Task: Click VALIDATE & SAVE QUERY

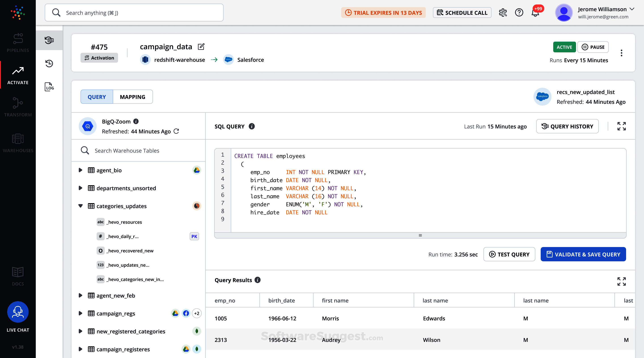Action: (x=583, y=254)
